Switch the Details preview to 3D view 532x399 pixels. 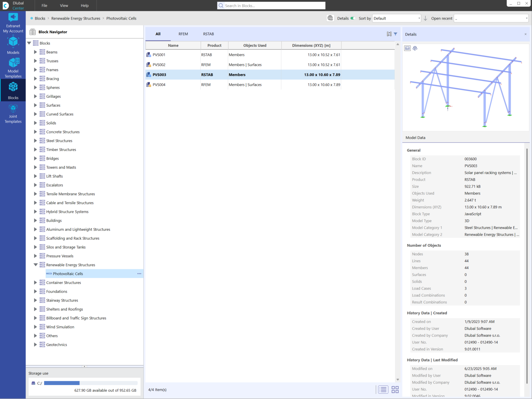pos(415,48)
